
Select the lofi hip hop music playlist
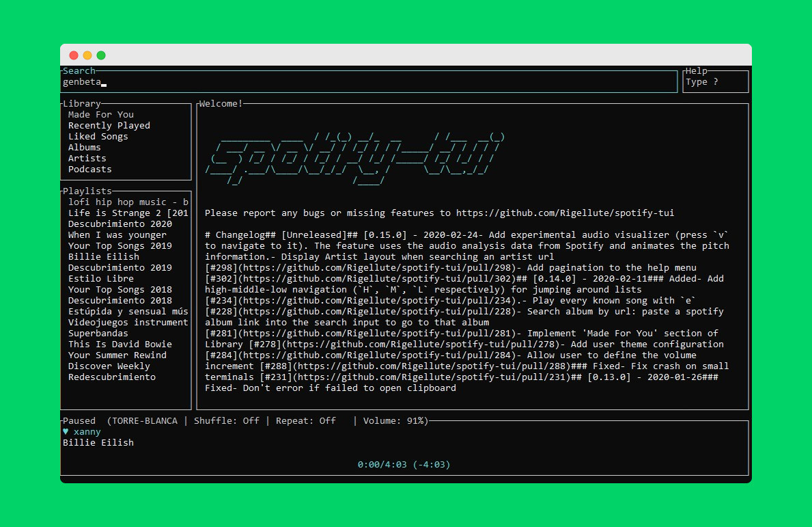[x=128, y=202]
